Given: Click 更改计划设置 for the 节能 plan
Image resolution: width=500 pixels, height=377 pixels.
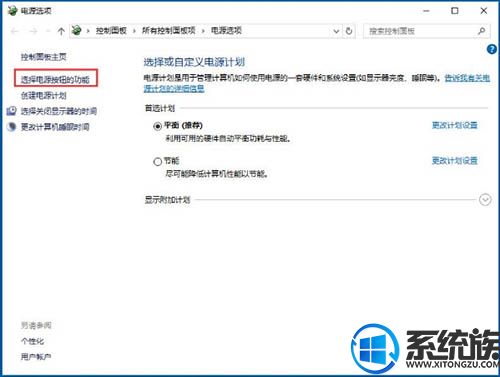Looking at the screenshot, I should pyautogui.click(x=455, y=161).
